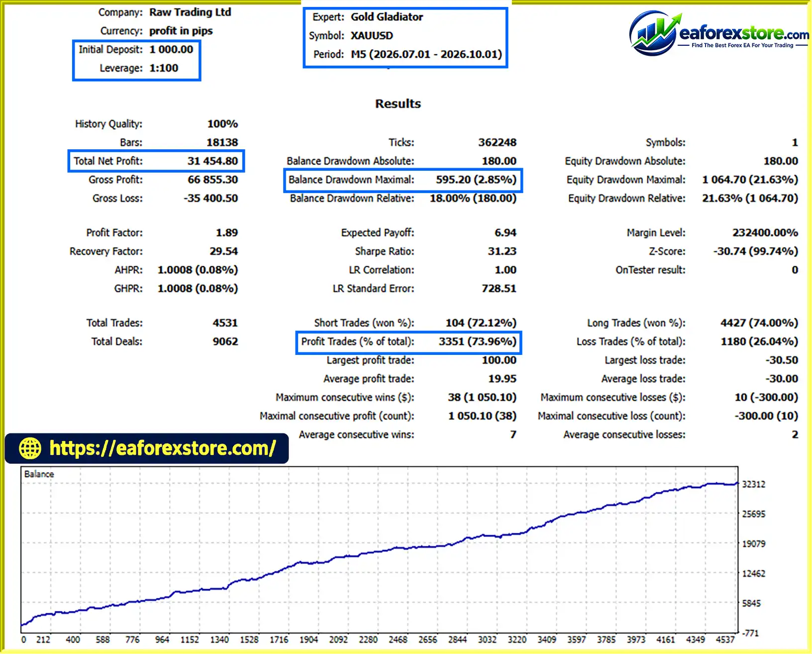This screenshot has height=654, width=812.
Task: Click the globe icon beside the URL
Action: click(30, 448)
